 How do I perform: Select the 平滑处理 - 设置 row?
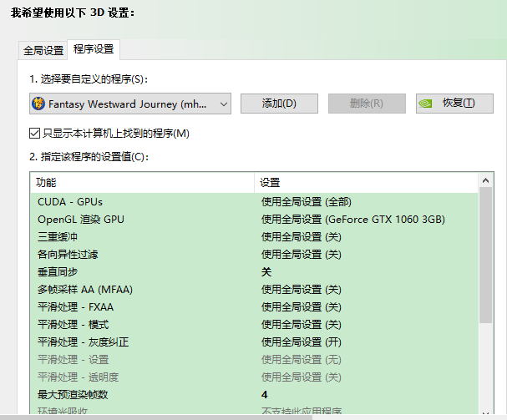[254, 360]
